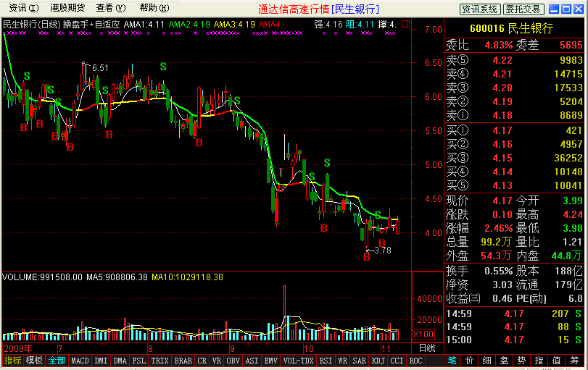Switch to the OBV indicator
588x370 pixels.
[x=233, y=361]
